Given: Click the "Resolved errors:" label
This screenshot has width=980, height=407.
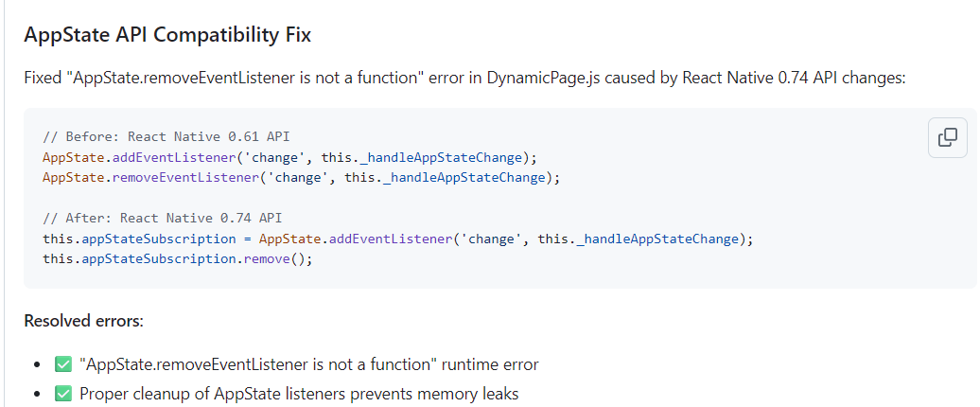Looking at the screenshot, I should (x=84, y=322).
